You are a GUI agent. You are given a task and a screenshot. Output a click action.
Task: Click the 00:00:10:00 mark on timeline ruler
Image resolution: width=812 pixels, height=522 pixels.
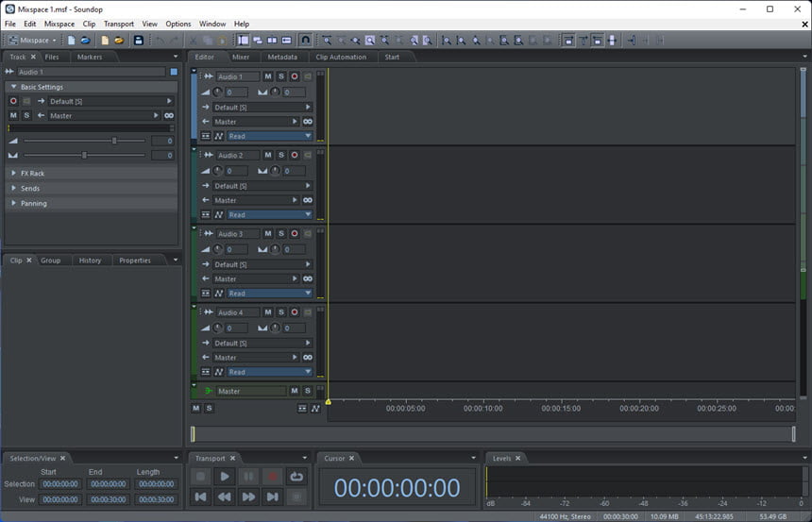483,408
